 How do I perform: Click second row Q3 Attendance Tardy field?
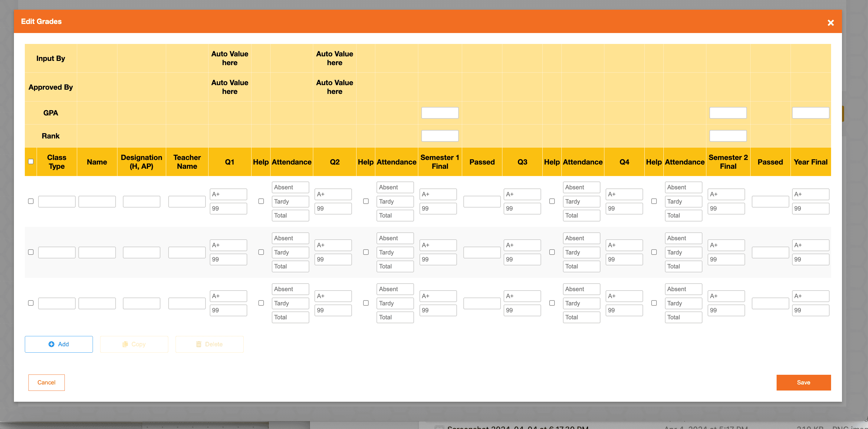tap(582, 252)
